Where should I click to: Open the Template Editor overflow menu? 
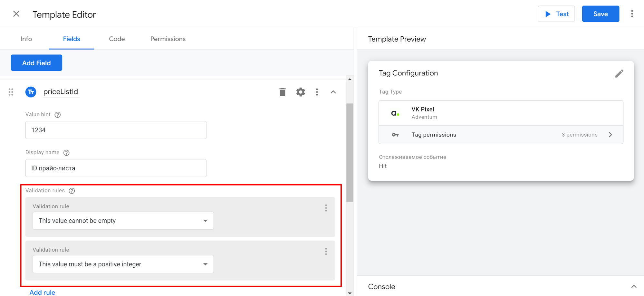[x=632, y=14]
